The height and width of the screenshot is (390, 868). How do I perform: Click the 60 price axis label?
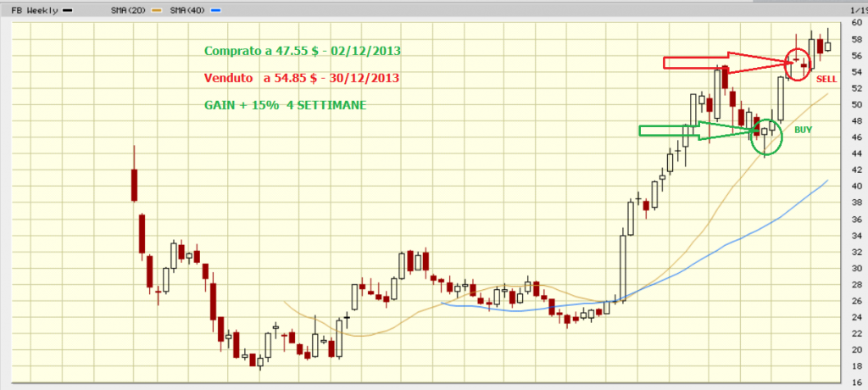[x=858, y=23]
